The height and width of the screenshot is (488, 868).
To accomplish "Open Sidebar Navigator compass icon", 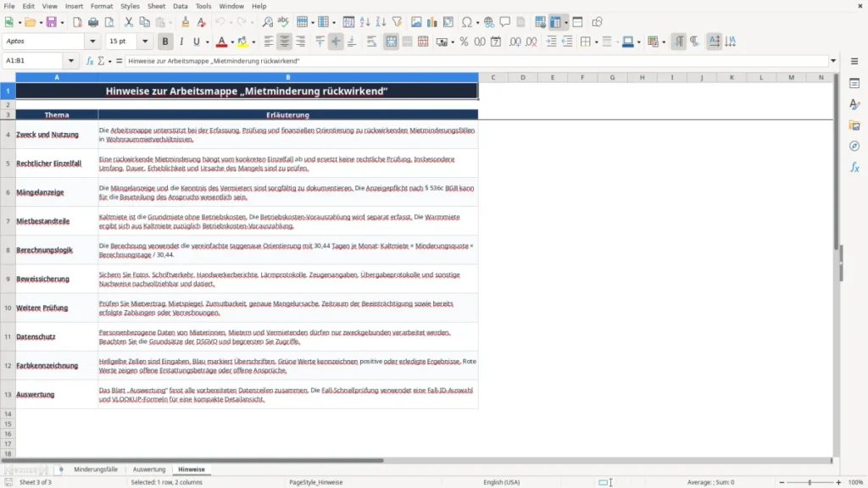I will [x=854, y=146].
